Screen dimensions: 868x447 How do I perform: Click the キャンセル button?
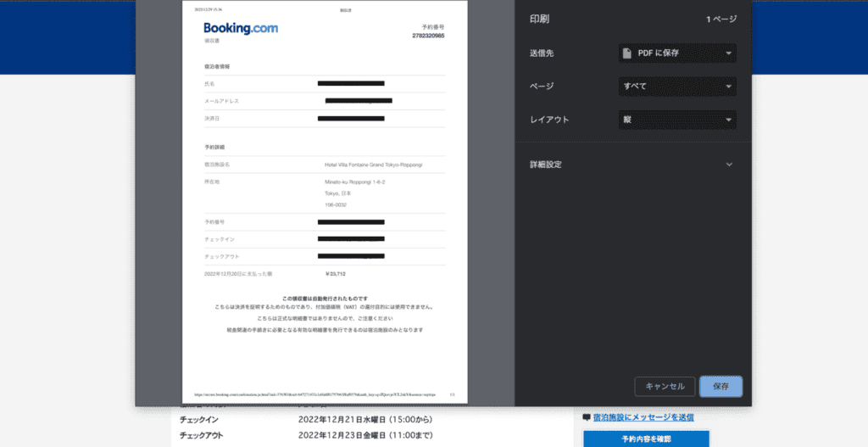[665, 386]
